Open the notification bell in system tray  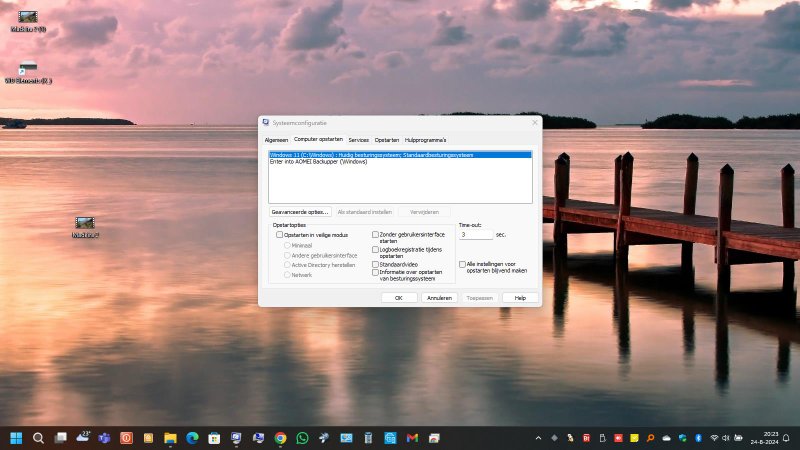(x=786, y=438)
